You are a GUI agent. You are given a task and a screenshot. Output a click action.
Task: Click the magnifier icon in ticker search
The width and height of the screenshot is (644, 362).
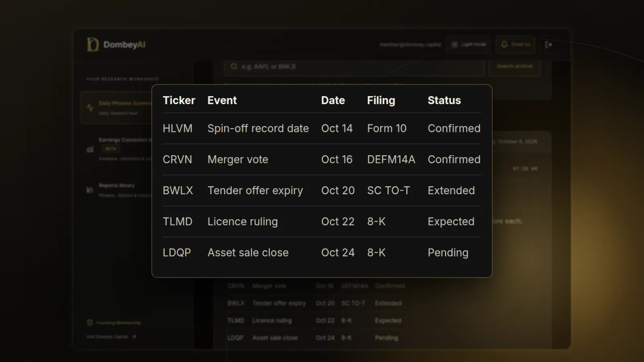[x=234, y=66]
